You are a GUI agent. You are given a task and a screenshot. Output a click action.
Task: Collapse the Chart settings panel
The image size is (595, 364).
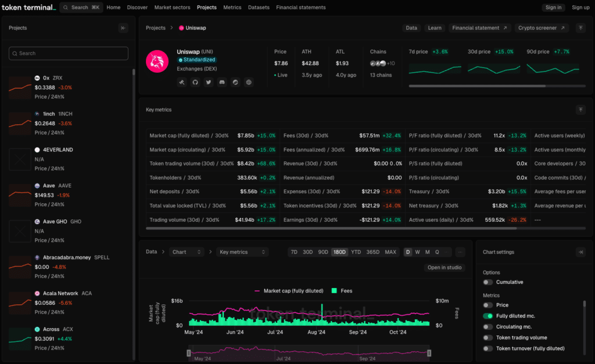(580, 252)
